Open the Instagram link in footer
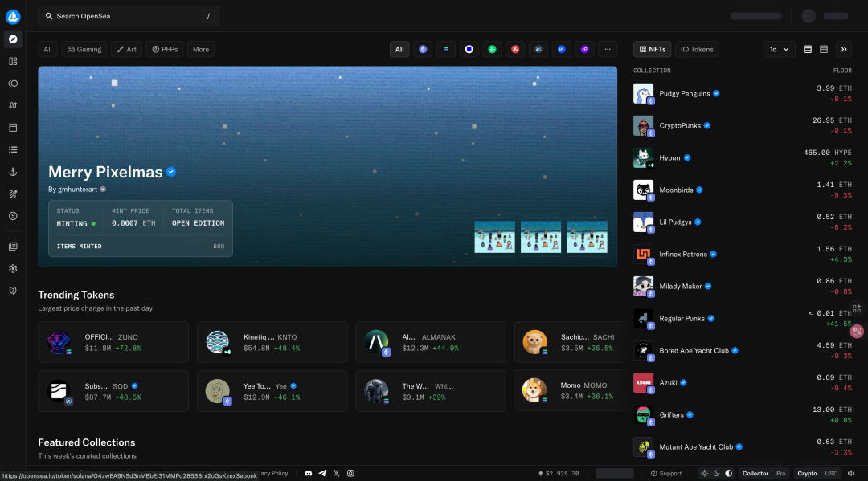Screen dimensions: 868x481 (x=350, y=473)
